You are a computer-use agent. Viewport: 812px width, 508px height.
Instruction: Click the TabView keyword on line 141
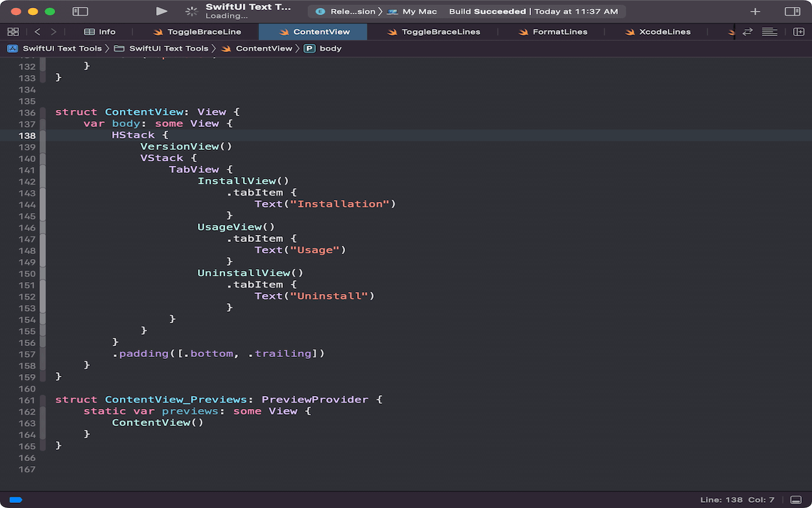(x=194, y=170)
